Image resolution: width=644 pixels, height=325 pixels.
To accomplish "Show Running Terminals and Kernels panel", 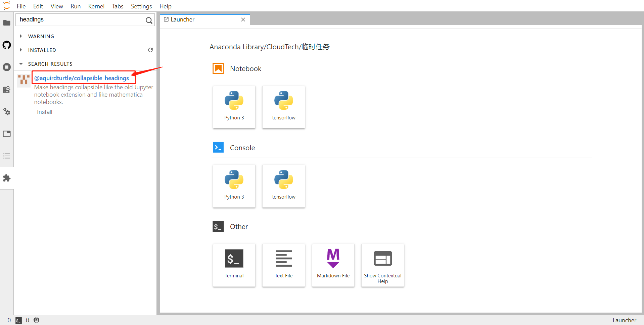I will [x=7, y=67].
